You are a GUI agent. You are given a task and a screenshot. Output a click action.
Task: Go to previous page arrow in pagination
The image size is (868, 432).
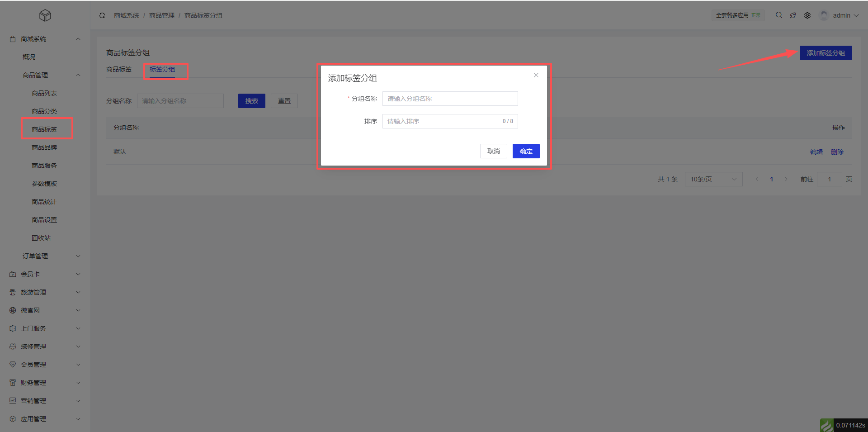757,179
